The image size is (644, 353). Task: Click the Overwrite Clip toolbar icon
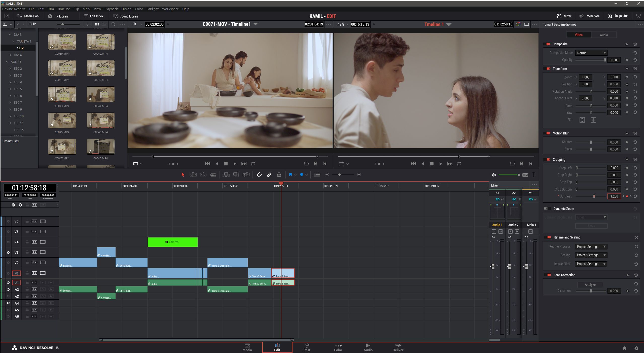[236, 174]
